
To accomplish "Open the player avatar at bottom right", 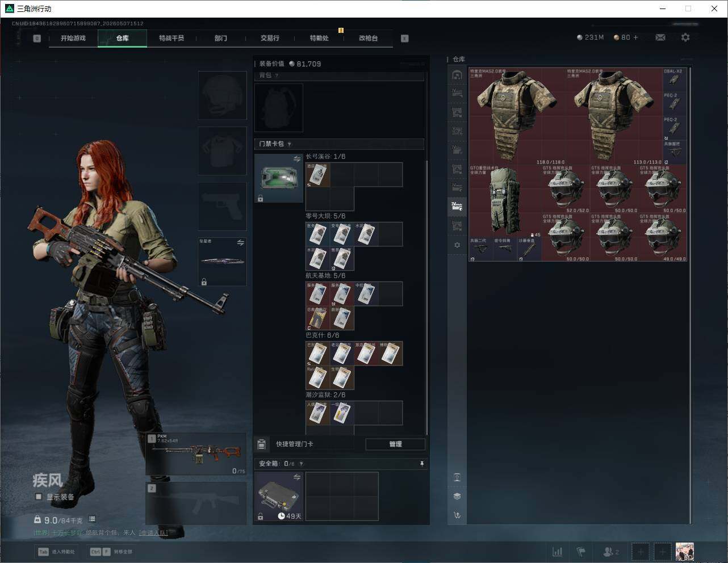I will point(685,552).
